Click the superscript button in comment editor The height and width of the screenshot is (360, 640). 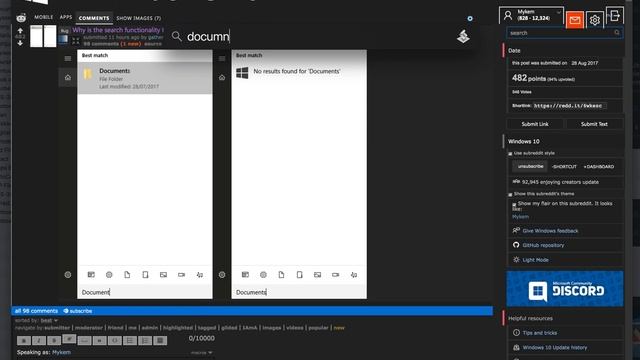coord(69,339)
